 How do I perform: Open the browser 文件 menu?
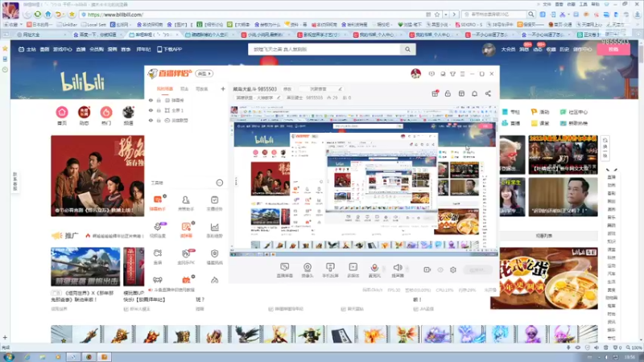pyautogui.click(x=547, y=4)
